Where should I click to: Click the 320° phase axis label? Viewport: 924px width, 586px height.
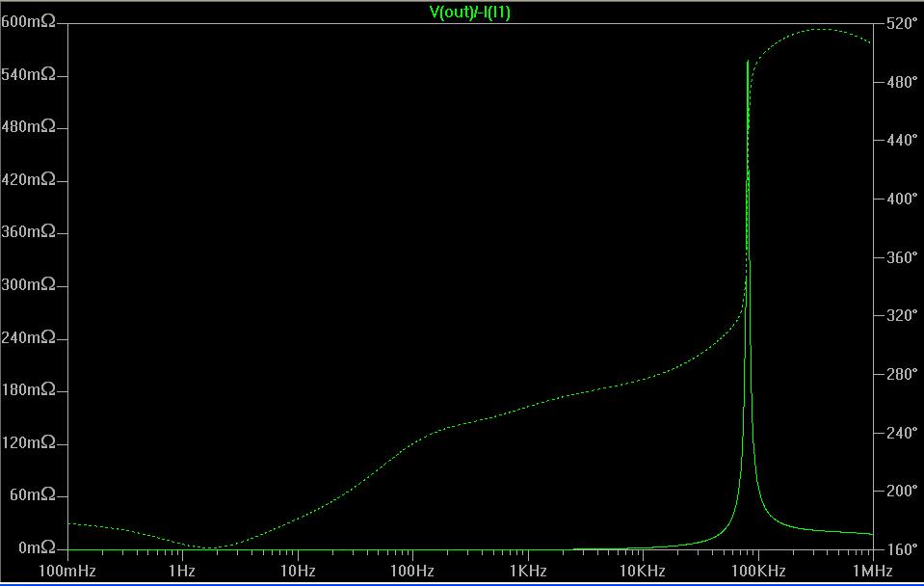[902, 315]
